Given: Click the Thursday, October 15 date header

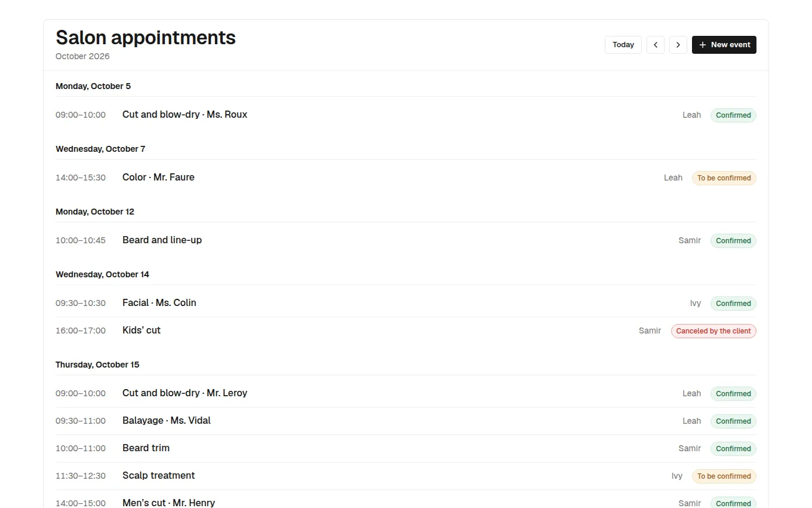Looking at the screenshot, I should 97,365.
